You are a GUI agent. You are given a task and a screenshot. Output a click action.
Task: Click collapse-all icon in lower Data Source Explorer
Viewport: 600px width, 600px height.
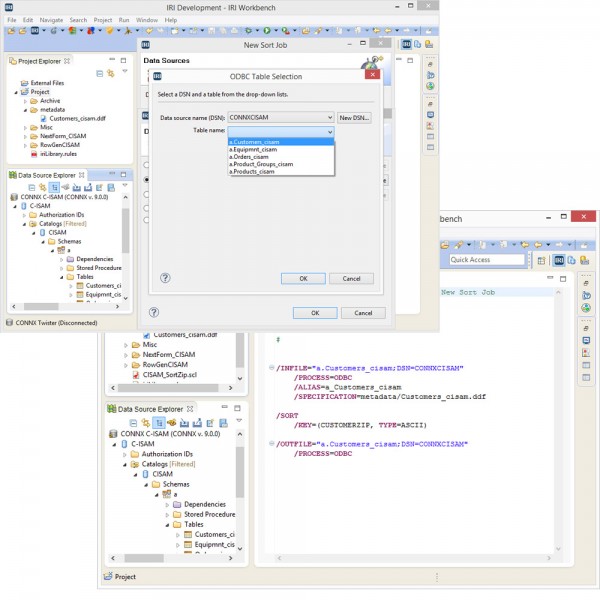[x=133, y=423]
